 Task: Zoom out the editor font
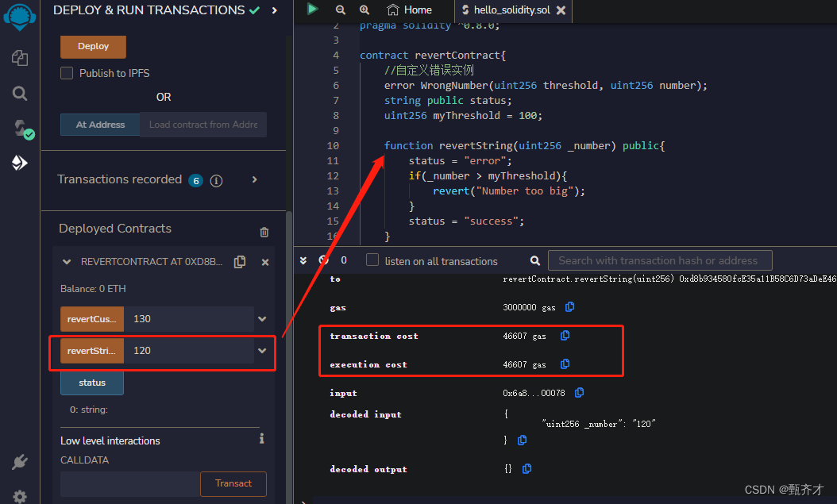340,10
